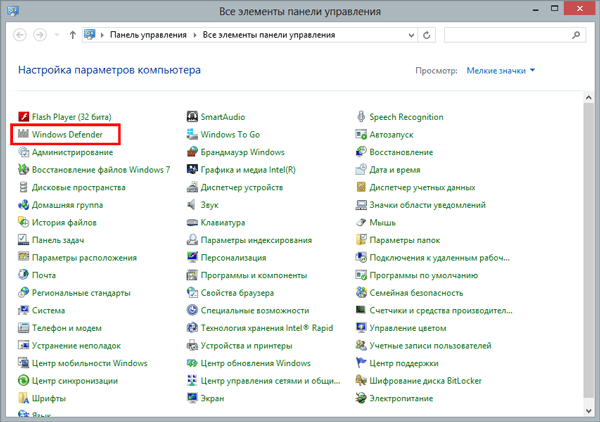This screenshot has height=422, width=600.
Task: Click the Шрифты icon
Action: pos(24,398)
